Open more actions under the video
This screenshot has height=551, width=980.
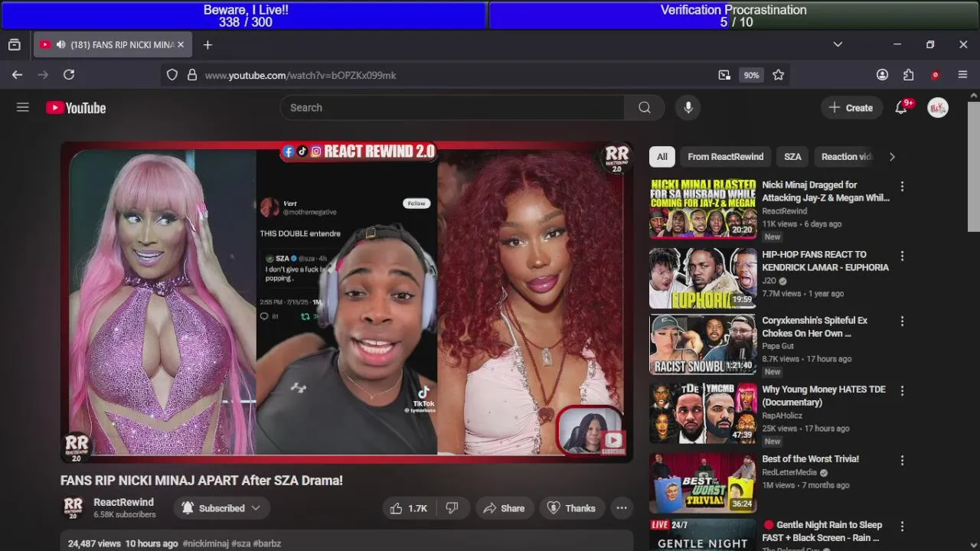[x=622, y=508]
